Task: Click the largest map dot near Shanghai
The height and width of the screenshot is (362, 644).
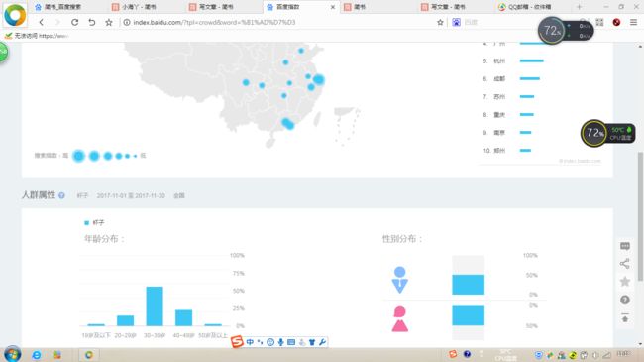Action: tap(319, 79)
